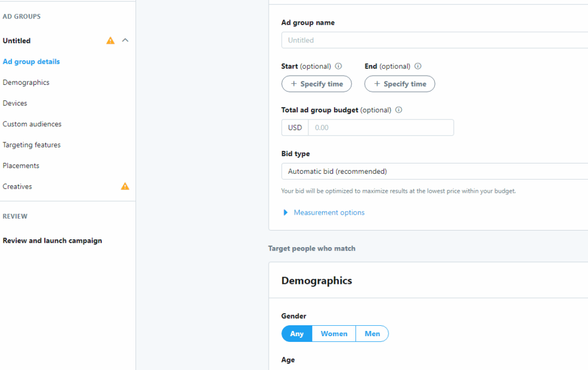Click info icon next to Start (optional)
The image size is (588, 370).
[x=338, y=66]
